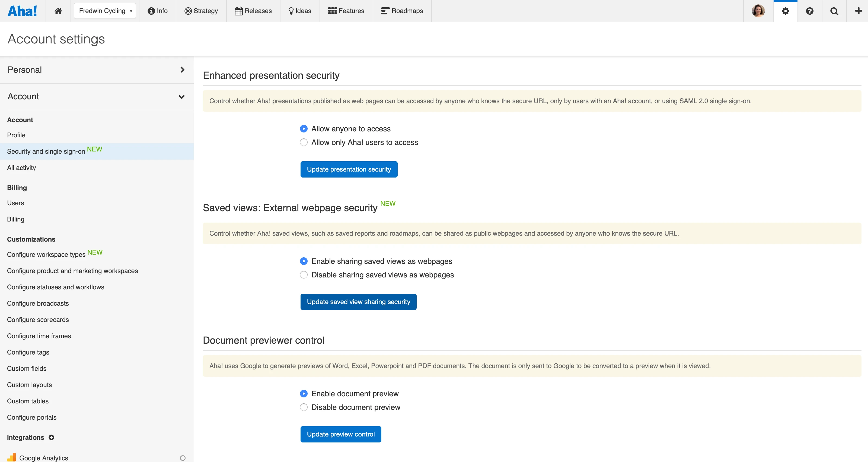Open Configure statuses and workflows link
The image size is (868, 462).
tap(56, 287)
